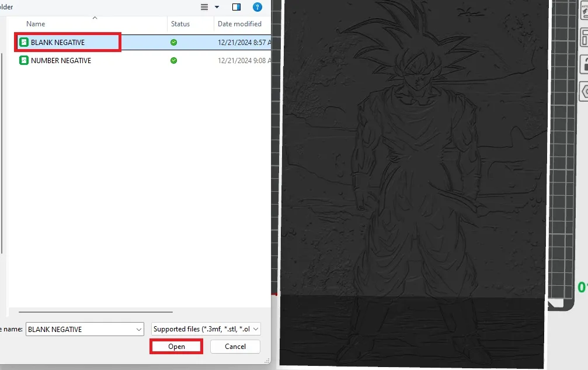Open the help question mark icon

click(258, 7)
